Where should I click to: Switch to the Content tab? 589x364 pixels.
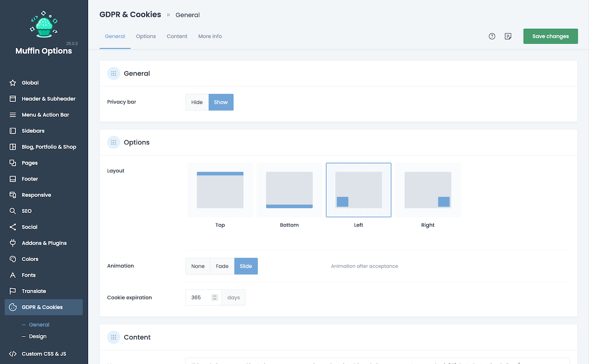177,37
